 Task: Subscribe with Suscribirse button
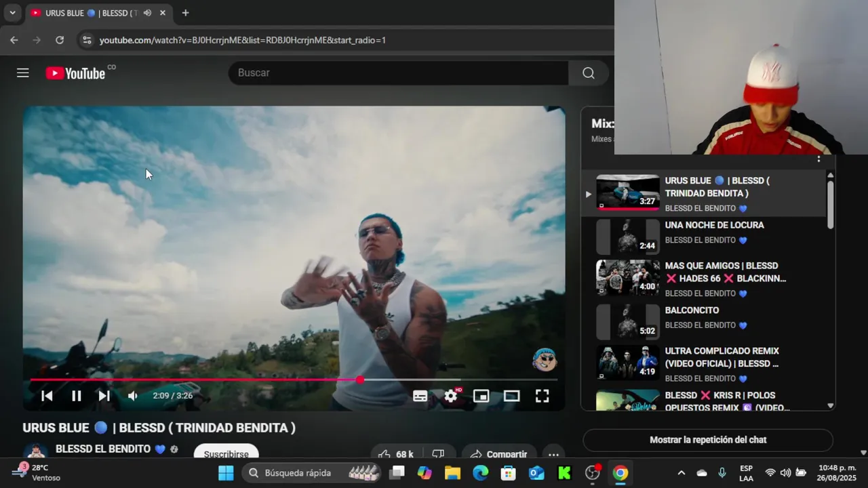click(226, 453)
